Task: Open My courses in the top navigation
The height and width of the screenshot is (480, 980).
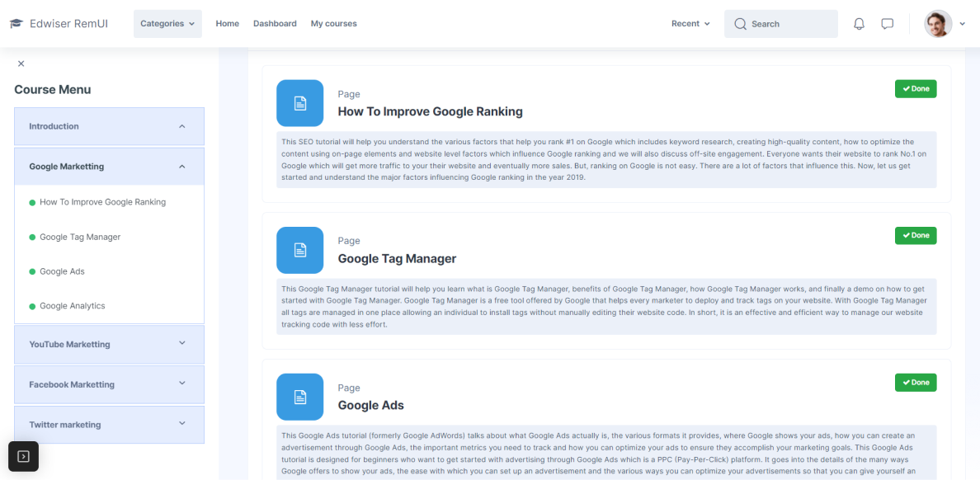Action: (x=334, y=24)
